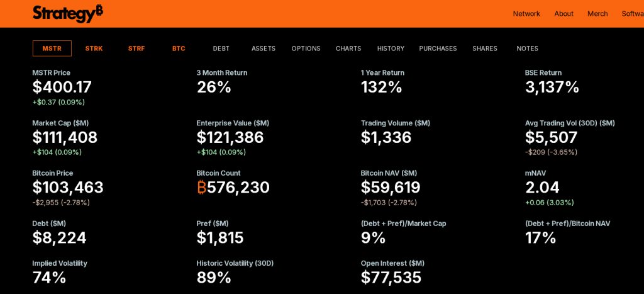The width and height of the screenshot is (644, 294).
Task: Select the SHARES tab
Action: 485,48
